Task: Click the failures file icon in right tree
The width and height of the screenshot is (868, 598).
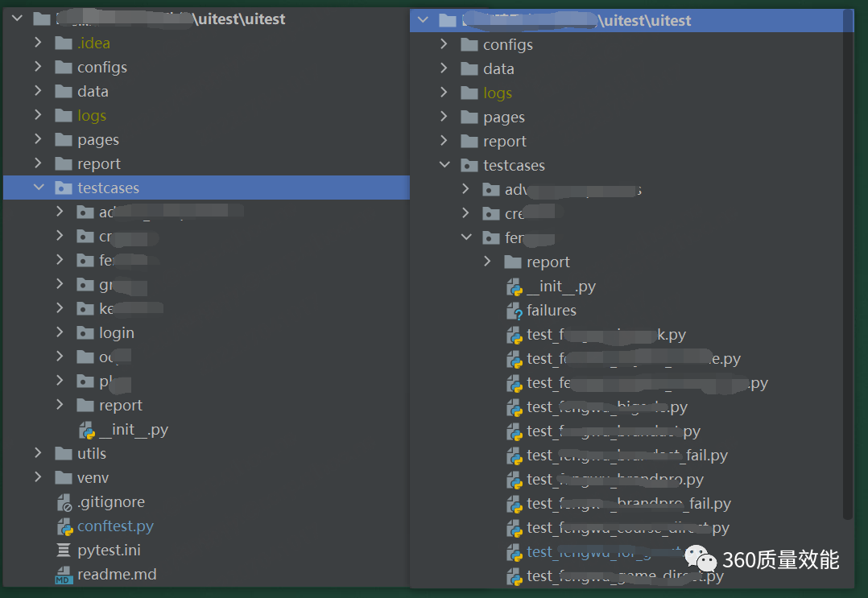Action: tap(515, 311)
